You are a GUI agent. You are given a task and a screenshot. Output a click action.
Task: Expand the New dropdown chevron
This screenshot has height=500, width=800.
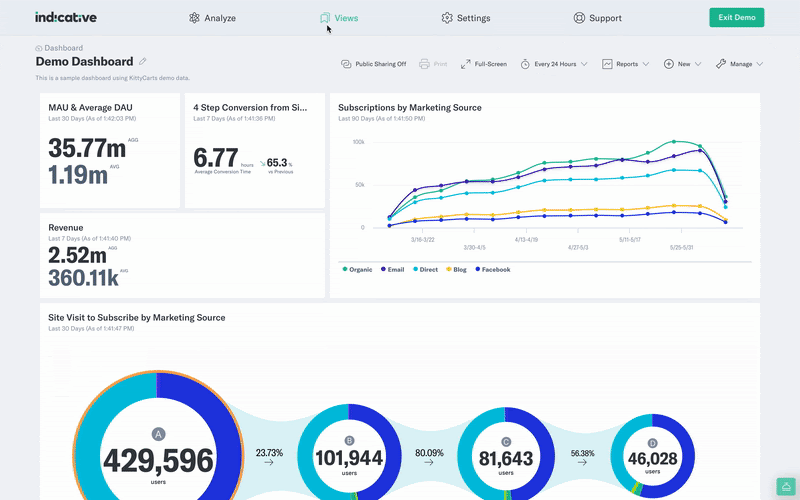[x=698, y=64]
